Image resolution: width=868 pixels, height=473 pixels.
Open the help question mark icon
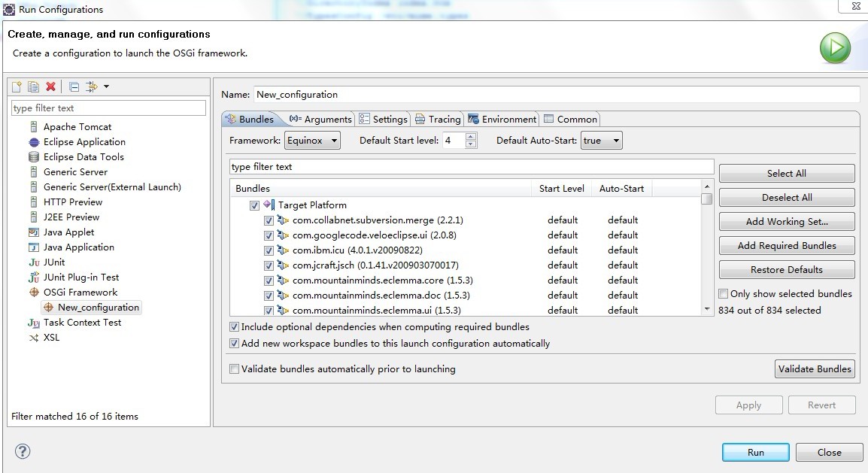22,451
